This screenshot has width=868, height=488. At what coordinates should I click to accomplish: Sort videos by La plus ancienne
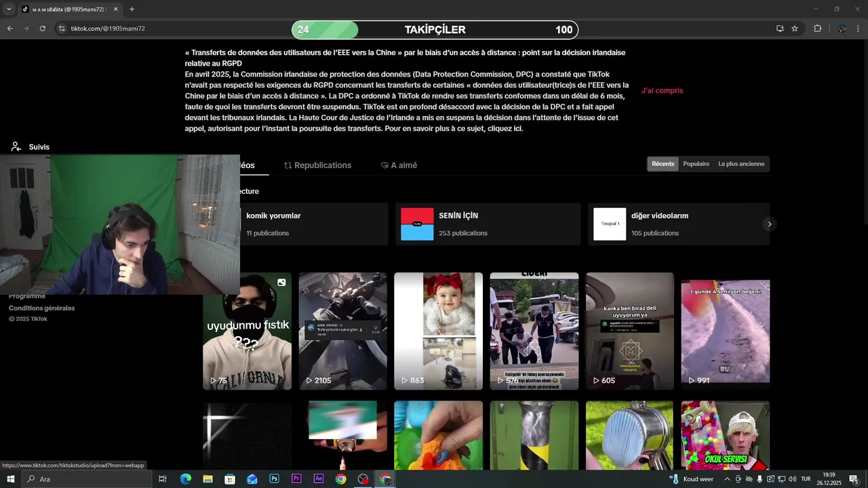741,164
